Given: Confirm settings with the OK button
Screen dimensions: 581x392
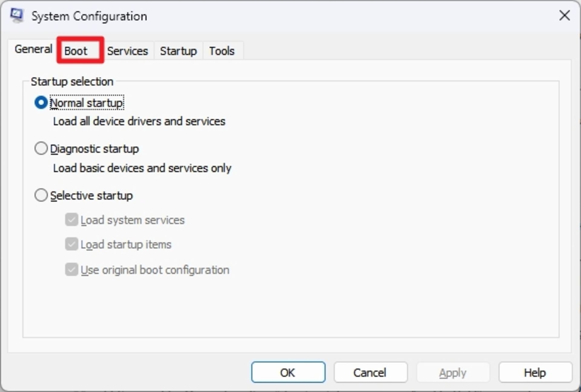Looking at the screenshot, I should pyautogui.click(x=288, y=372).
